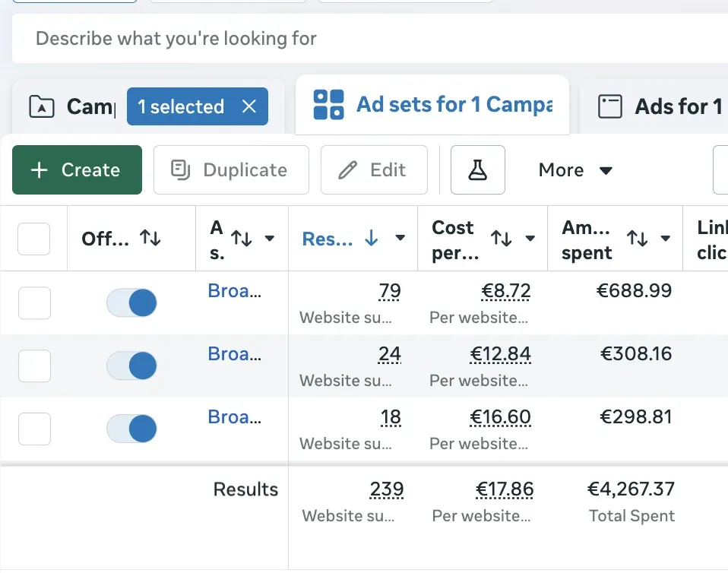Click the Ads tab window icon
Image resolution: width=728 pixels, height=573 pixels.
[x=610, y=106]
